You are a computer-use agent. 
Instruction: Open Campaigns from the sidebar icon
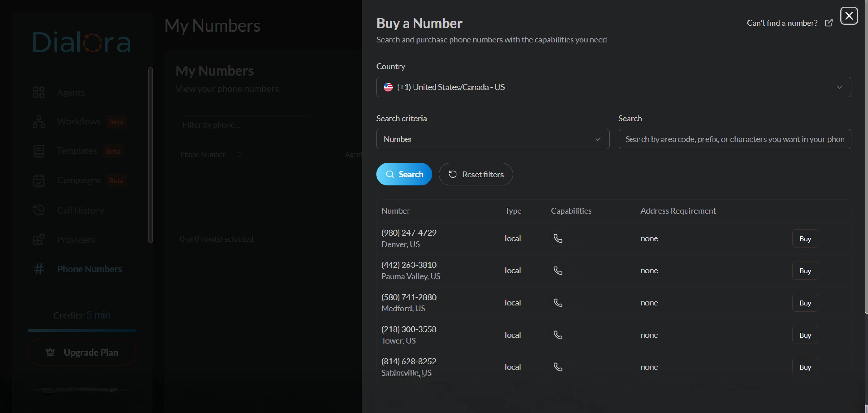click(39, 180)
